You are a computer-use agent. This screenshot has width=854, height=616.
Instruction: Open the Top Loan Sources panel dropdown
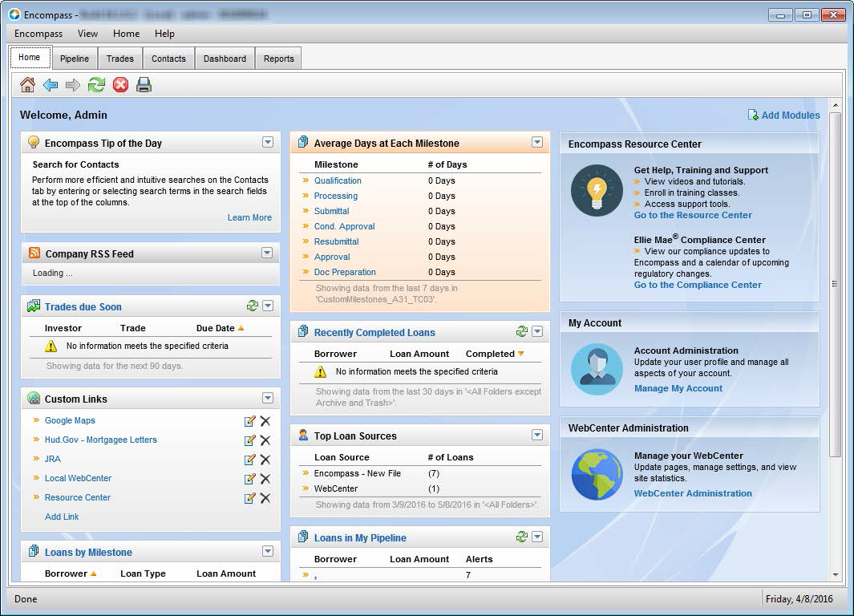[x=537, y=436]
